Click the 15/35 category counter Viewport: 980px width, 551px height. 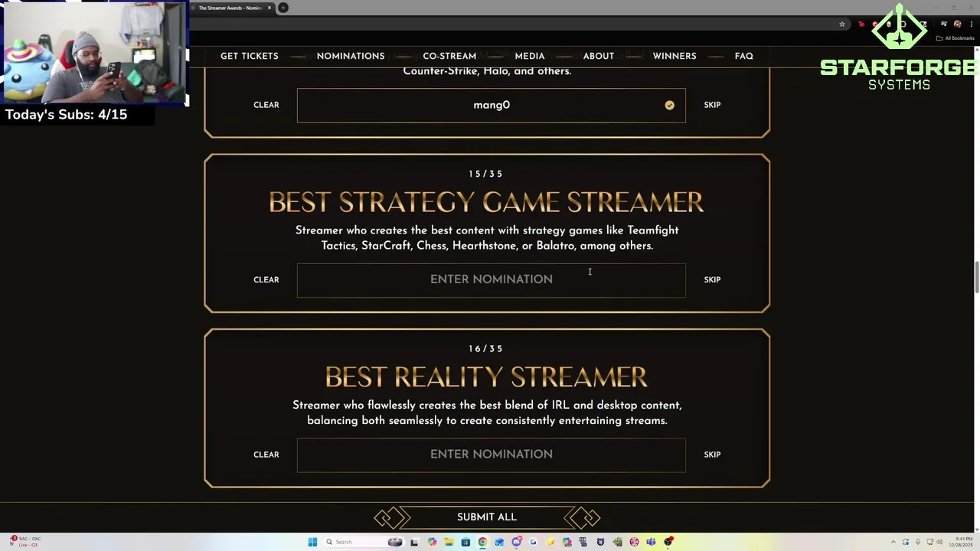click(486, 174)
